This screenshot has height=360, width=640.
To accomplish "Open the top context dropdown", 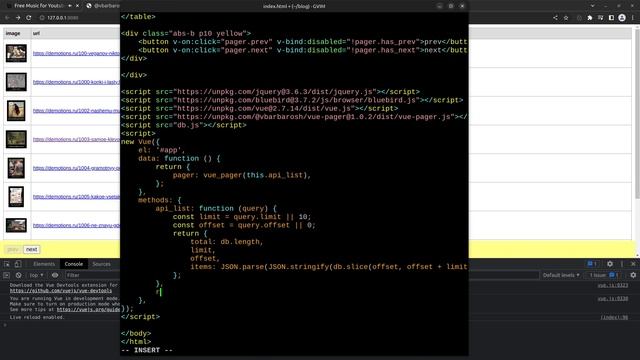I will click(x=36, y=275).
